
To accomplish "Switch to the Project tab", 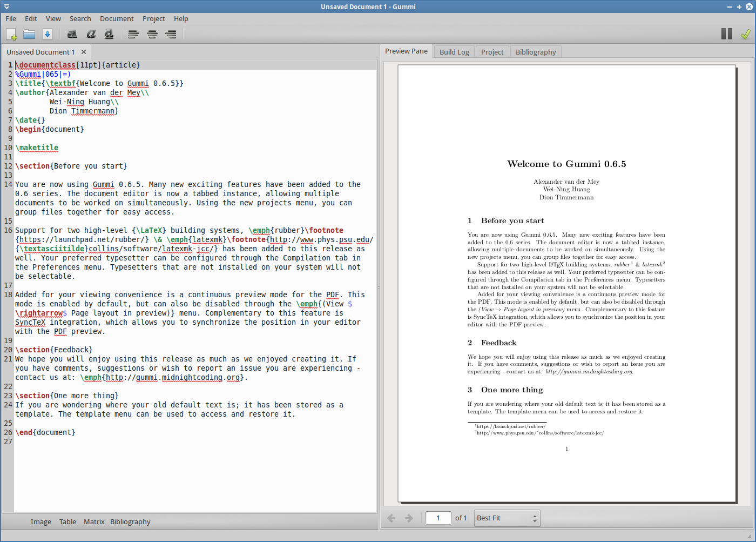I will tap(492, 52).
